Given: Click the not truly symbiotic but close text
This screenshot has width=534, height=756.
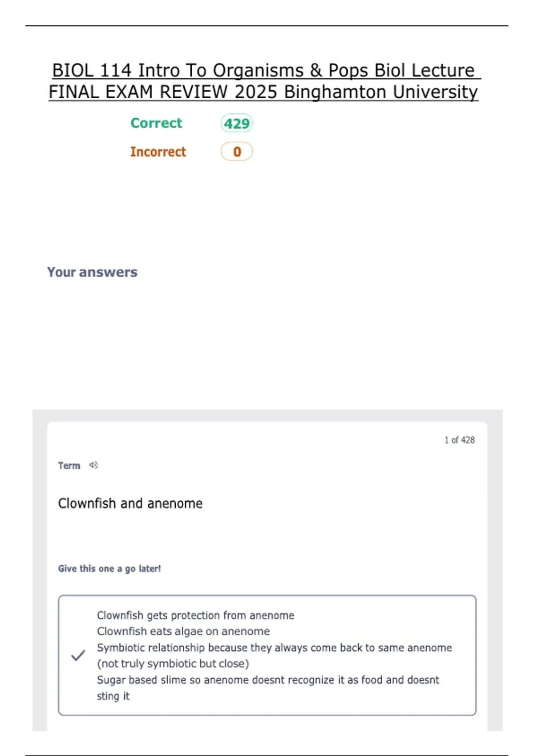Looking at the screenshot, I should [173, 664].
